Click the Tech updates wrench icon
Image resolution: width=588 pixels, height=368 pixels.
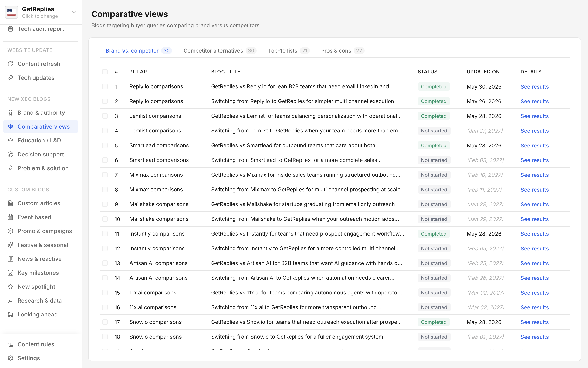click(x=10, y=78)
